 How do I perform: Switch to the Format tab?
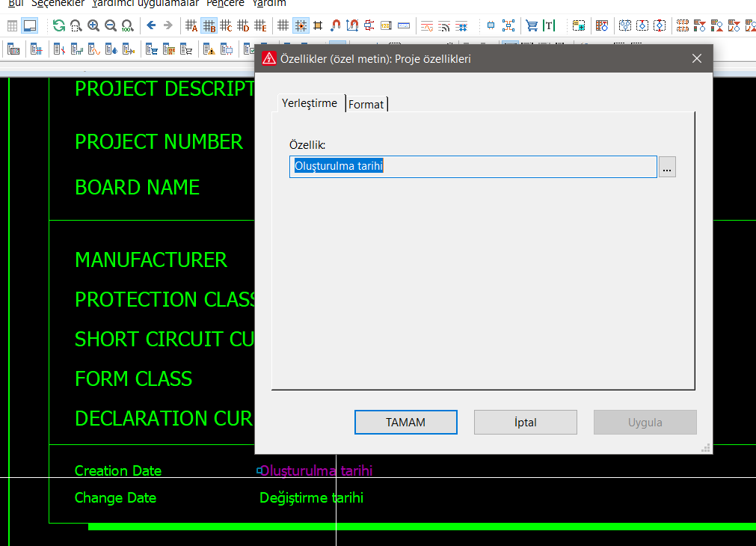click(366, 104)
